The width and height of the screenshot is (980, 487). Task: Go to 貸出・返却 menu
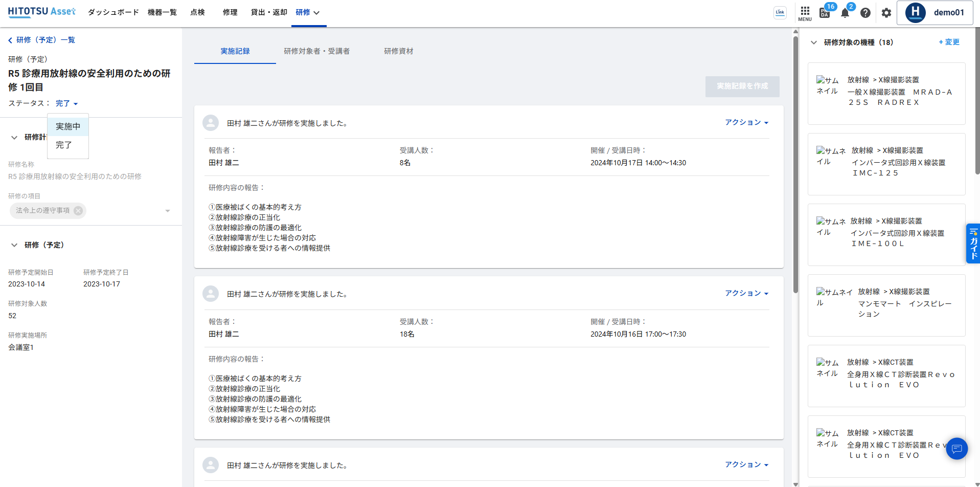(269, 12)
